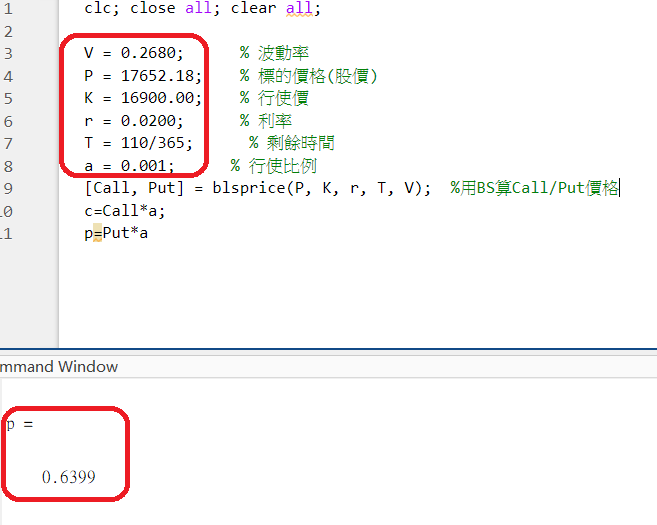Viewport: 657px width, 525px height.
Task: Select the 'a = 0.001;' line
Action: [x=130, y=165]
